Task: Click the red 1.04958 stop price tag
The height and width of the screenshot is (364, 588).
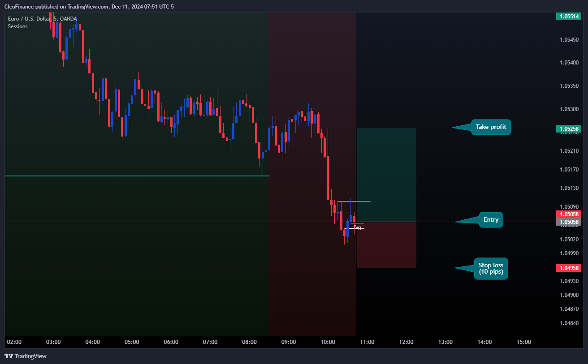Action: pos(569,268)
